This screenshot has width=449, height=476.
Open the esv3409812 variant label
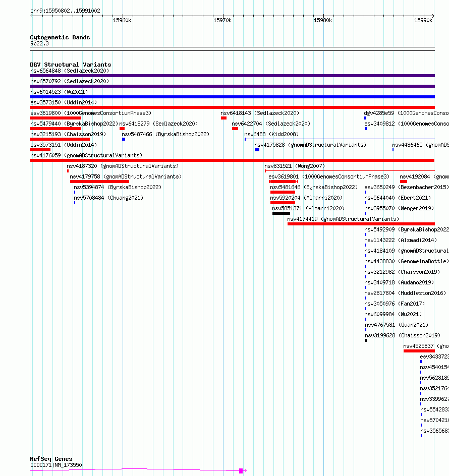(x=407, y=124)
